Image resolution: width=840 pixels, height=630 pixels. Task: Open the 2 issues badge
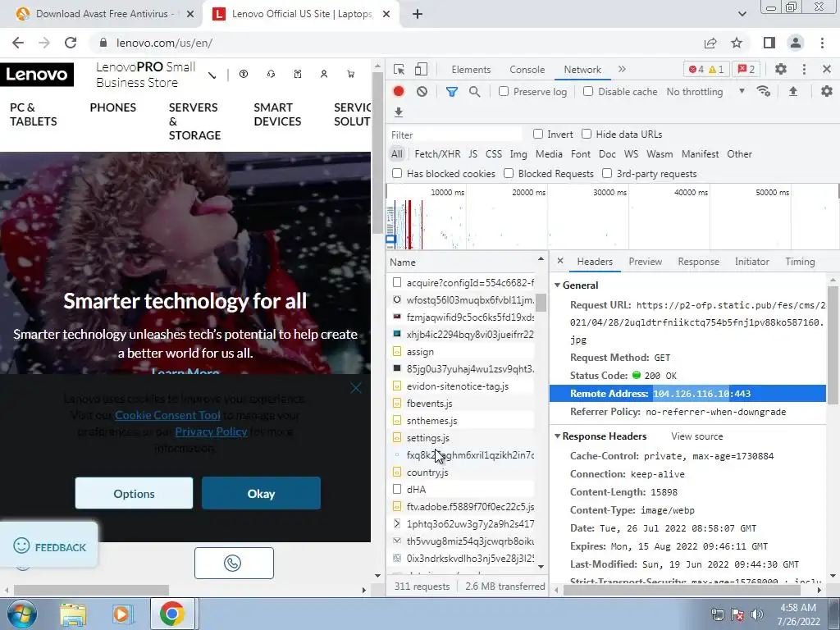point(746,70)
